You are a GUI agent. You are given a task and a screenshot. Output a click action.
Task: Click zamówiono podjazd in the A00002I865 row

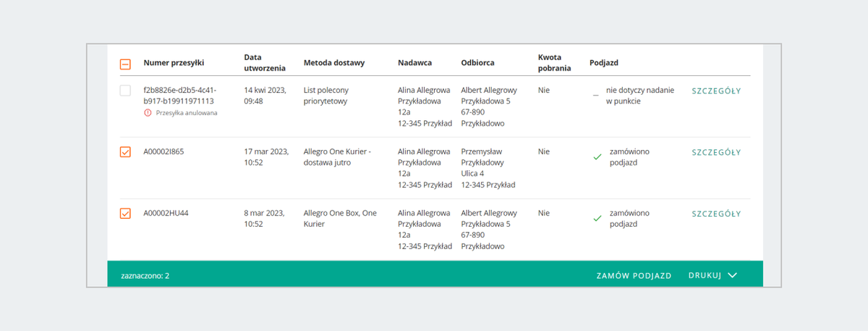(630, 157)
